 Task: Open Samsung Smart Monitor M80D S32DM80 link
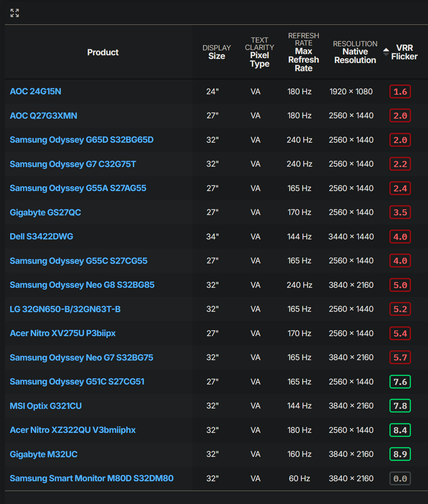pos(92,478)
